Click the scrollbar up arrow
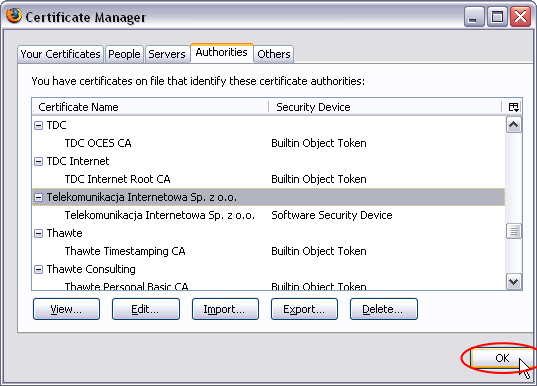537x386 pixels. point(513,125)
